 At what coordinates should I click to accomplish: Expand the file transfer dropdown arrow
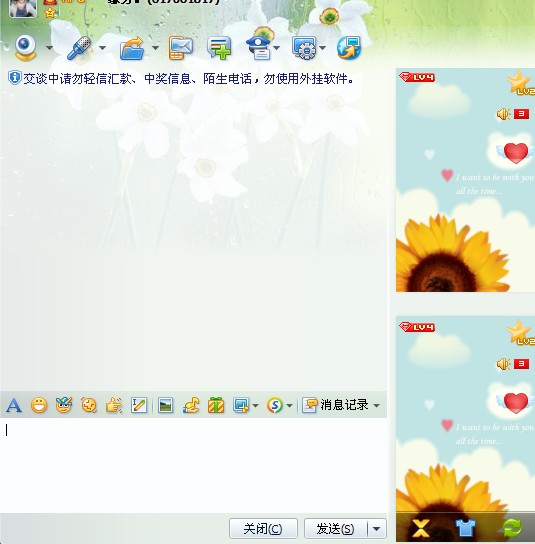tap(155, 48)
